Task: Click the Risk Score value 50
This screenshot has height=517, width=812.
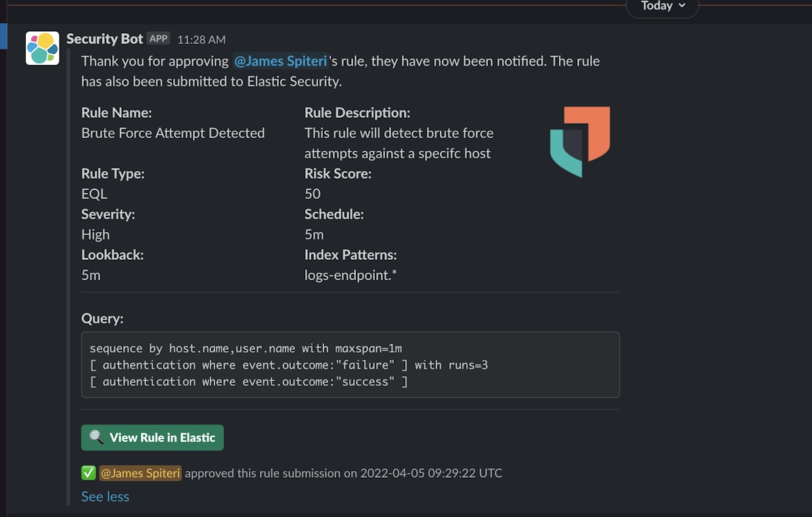Action: 313,194
